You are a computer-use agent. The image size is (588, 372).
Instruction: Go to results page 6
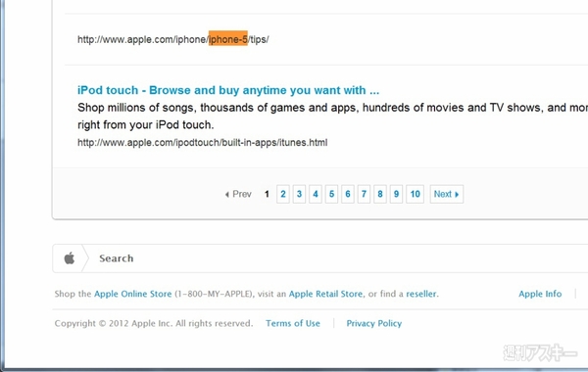tap(348, 194)
